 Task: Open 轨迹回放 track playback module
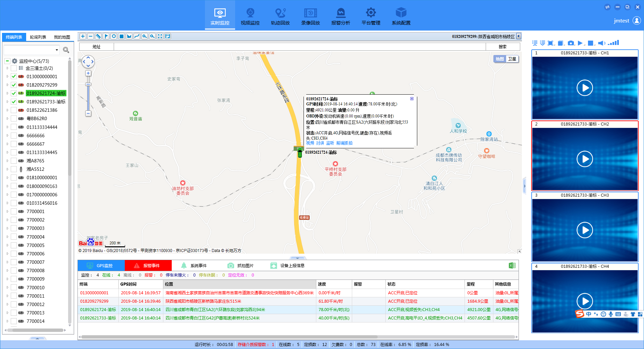(280, 16)
